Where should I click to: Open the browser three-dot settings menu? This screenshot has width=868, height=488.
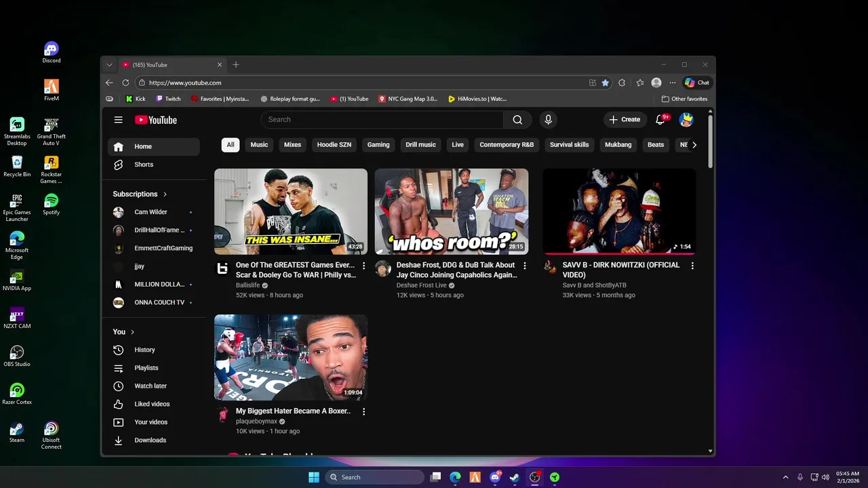coord(673,83)
